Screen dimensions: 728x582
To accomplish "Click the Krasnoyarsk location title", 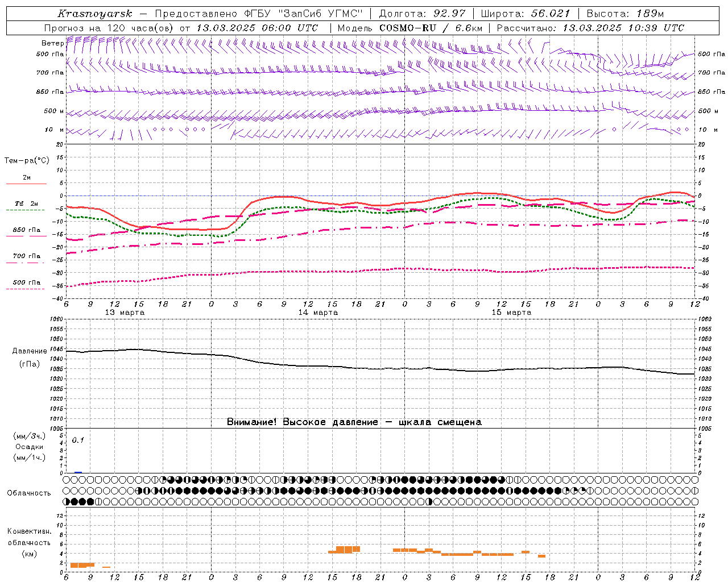I will coord(95,14).
